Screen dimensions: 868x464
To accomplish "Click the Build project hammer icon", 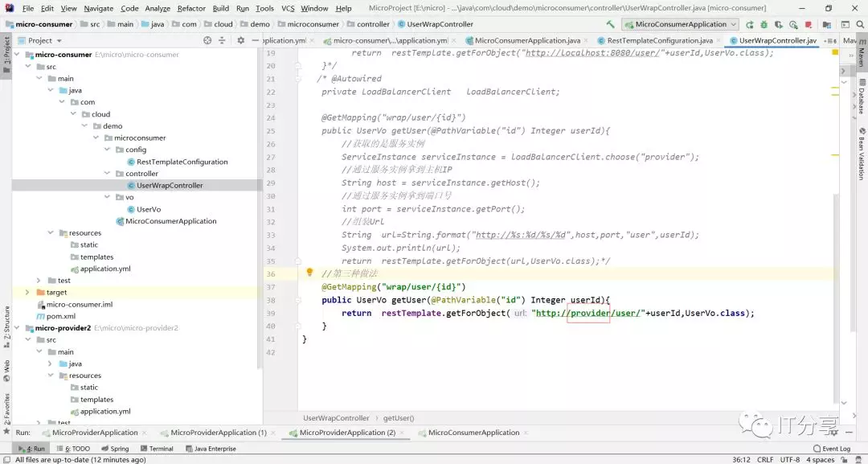I will 610,24.
